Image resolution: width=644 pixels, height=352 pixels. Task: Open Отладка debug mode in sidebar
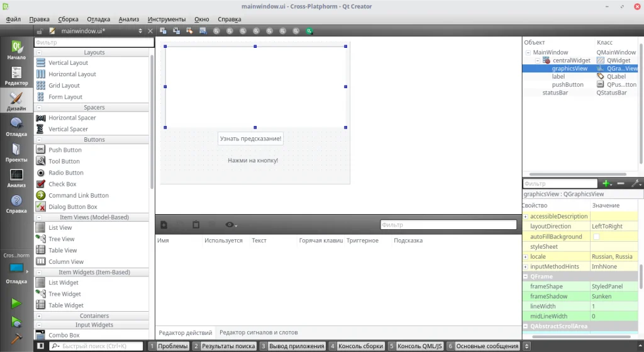tap(16, 127)
